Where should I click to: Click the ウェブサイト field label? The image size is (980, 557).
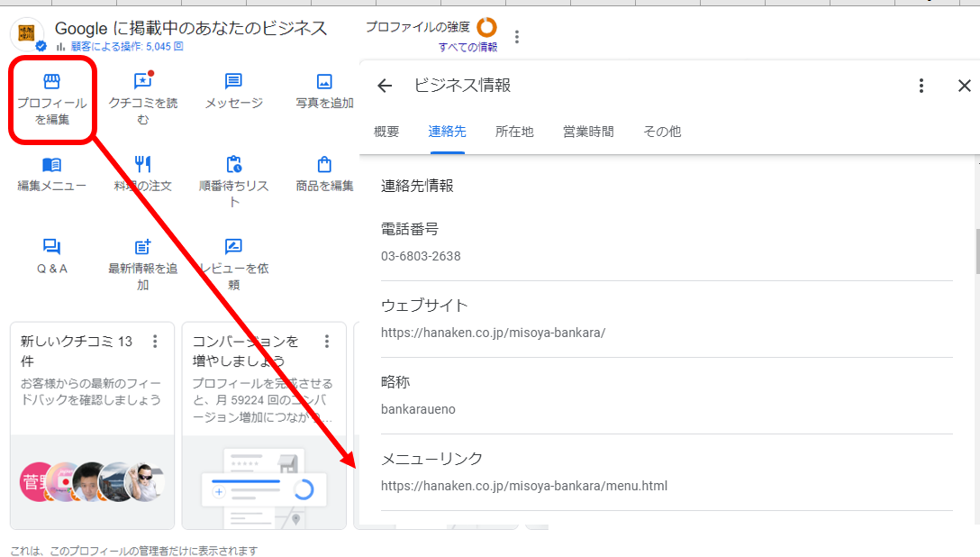point(424,306)
